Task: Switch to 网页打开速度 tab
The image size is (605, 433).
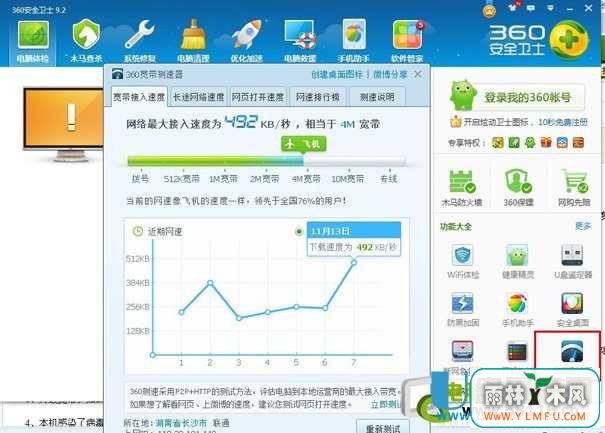Action: pyautogui.click(x=257, y=97)
